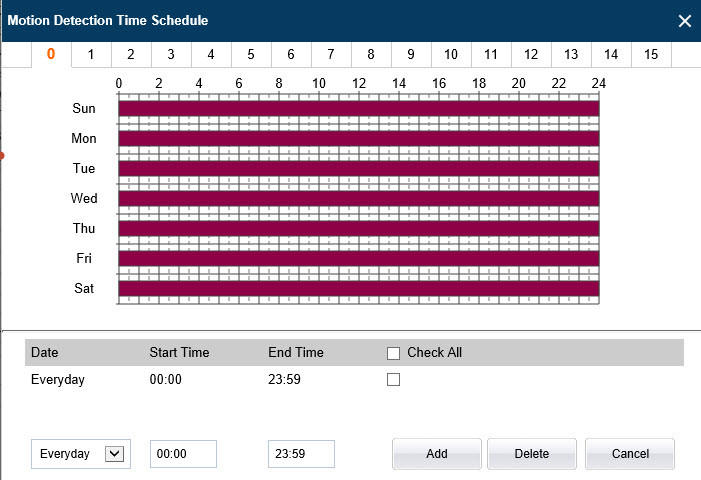Click the Sunday schedule bar
Viewport: 701px width, 480px height.
tap(358, 108)
